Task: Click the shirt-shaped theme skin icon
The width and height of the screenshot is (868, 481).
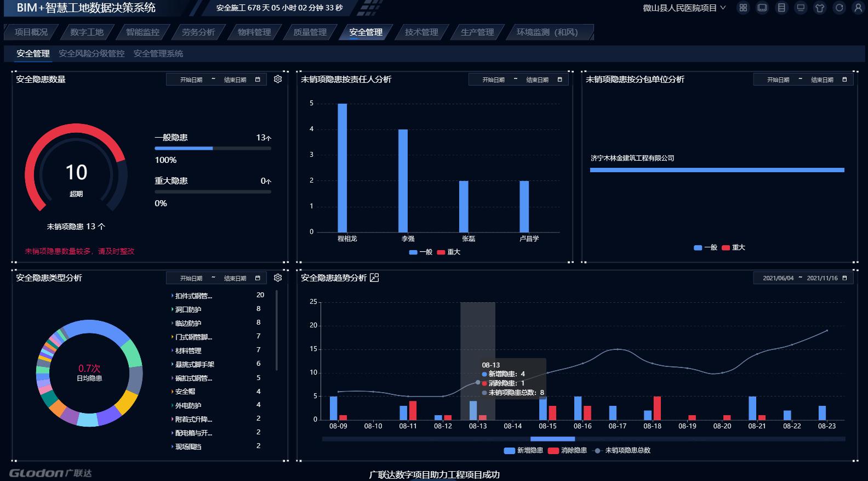Action: (820, 8)
